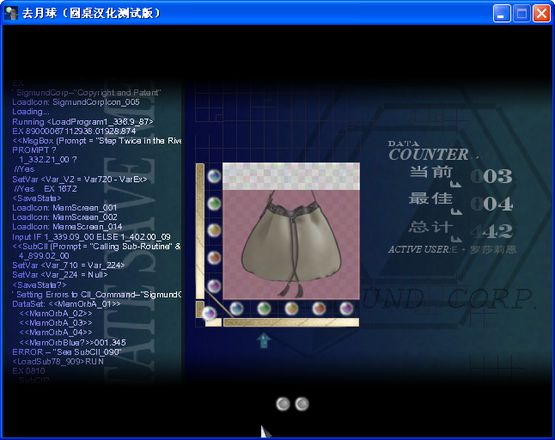Flip column with green orb in bottom row
555x440 pixels.
point(264,309)
